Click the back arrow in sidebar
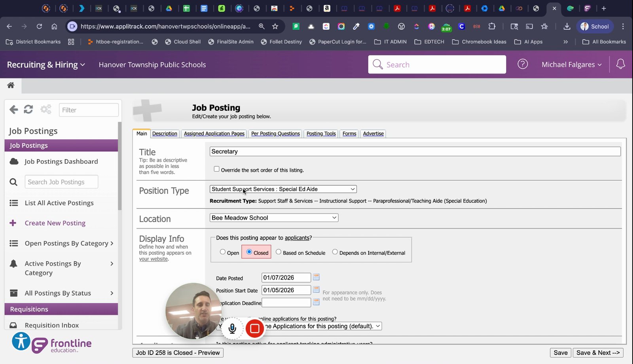 click(x=14, y=110)
